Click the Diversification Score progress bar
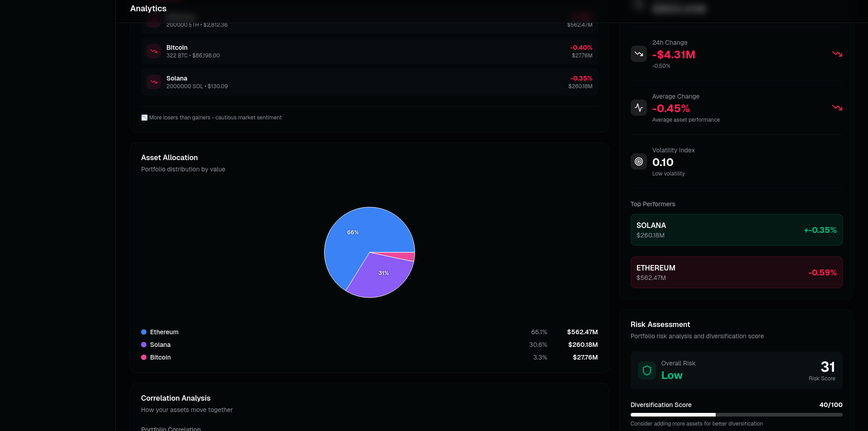This screenshot has width=868, height=431. point(736,415)
